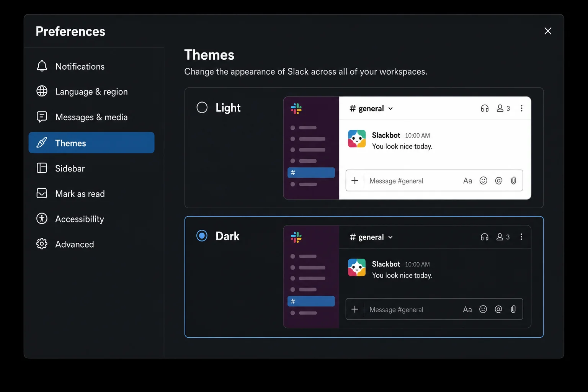Open the Messages & media section

(x=91, y=117)
